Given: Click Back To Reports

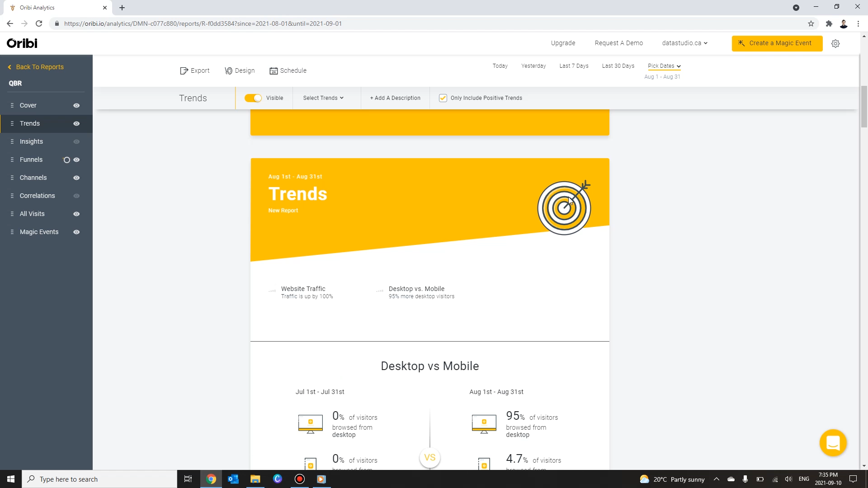Looking at the screenshot, I should 40,66.
